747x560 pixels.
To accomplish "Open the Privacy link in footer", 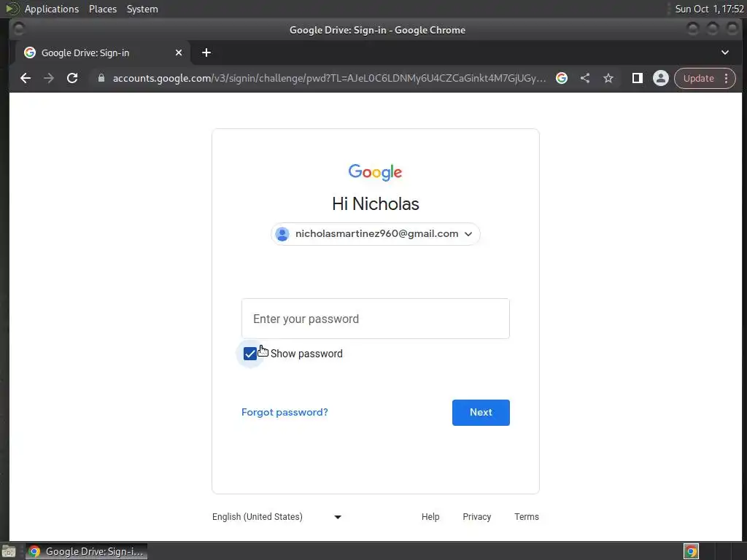I will (x=476, y=517).
